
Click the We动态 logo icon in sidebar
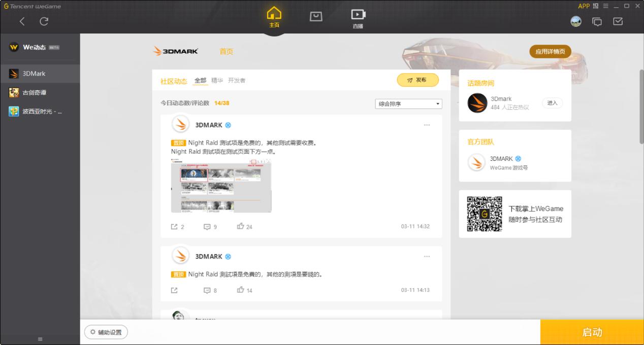click(14, 47)
